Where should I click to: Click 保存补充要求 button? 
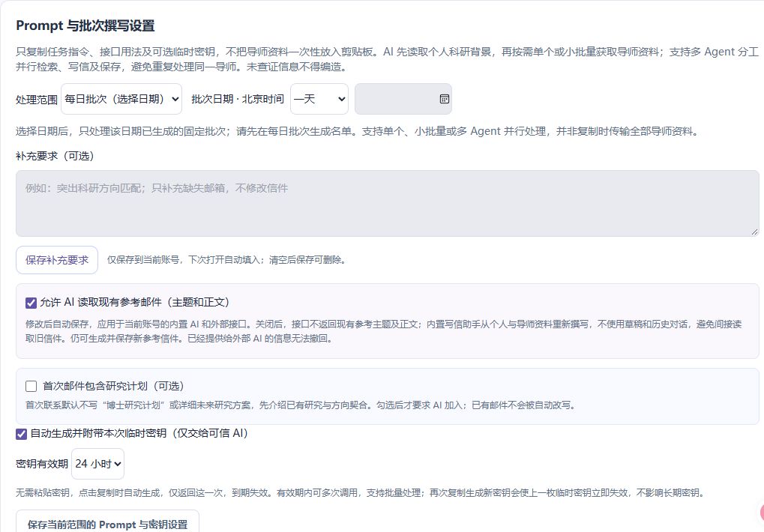coord(57,260)
